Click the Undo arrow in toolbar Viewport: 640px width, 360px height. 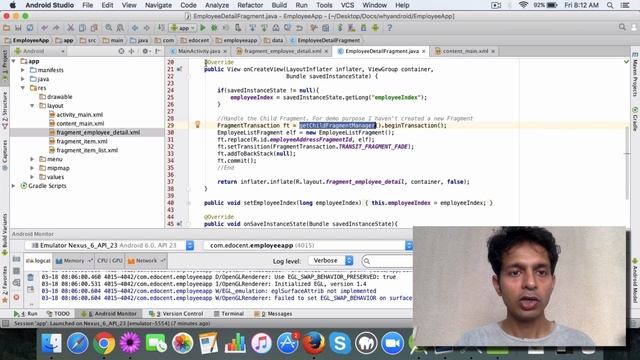(44, 28)
